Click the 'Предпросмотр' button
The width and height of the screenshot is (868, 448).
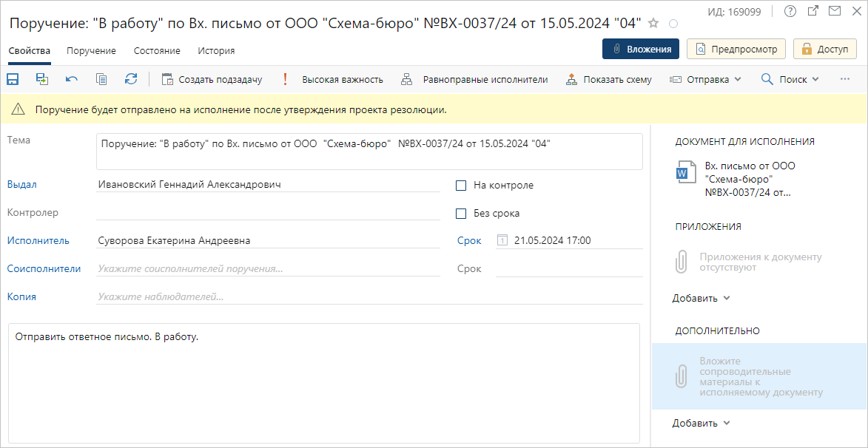pos(736,49)
